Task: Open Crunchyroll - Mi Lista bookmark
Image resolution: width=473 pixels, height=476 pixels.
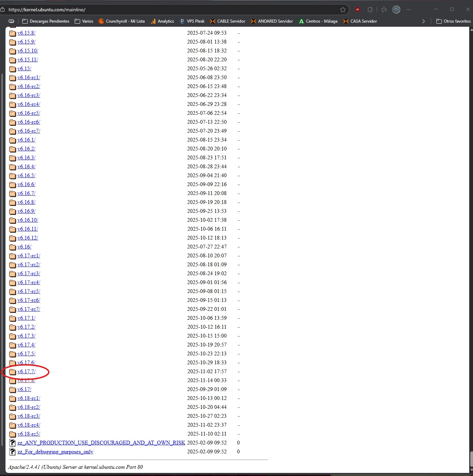Action: pyautogui.click(x=122, y=21)
